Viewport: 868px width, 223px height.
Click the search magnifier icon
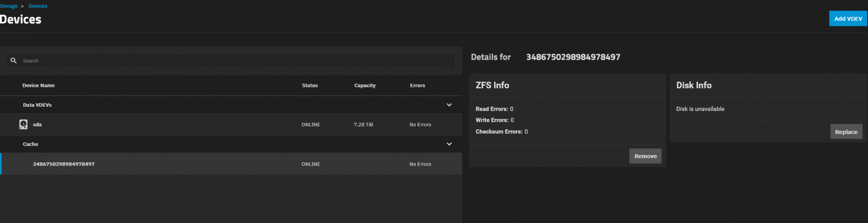[14, 61]
